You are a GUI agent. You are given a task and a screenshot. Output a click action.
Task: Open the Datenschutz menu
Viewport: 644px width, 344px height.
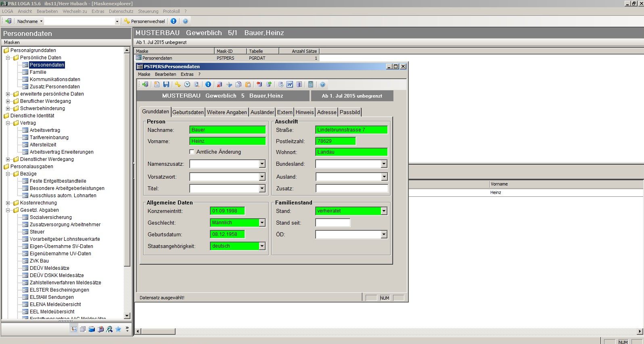121,11
